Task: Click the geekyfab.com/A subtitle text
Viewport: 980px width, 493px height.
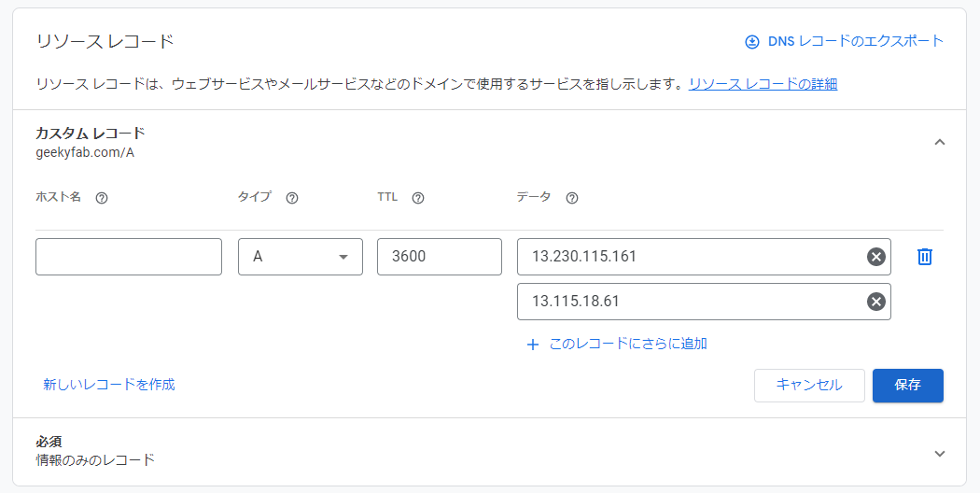Action: point(85,152)
